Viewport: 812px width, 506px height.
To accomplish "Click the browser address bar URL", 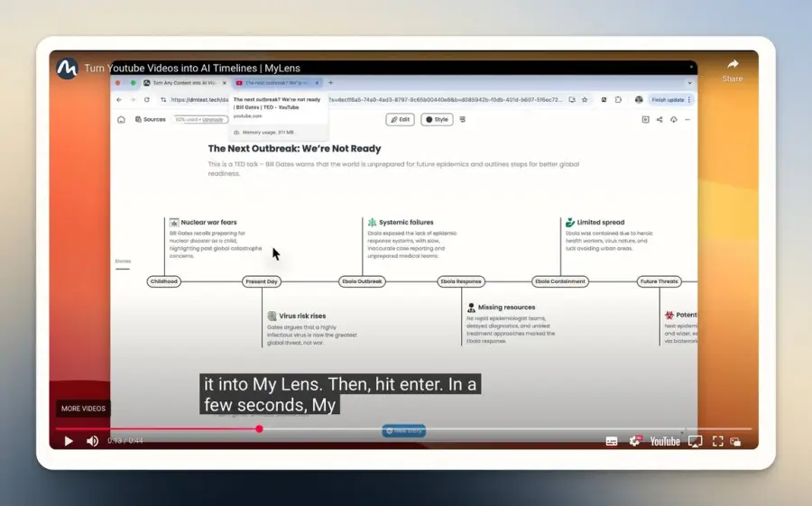I will click(363, 100).
